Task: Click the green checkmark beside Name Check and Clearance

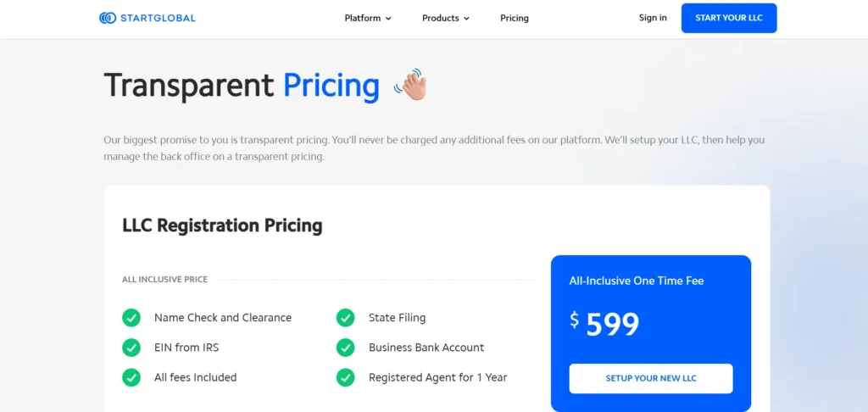Action: [x=131, y=318]
